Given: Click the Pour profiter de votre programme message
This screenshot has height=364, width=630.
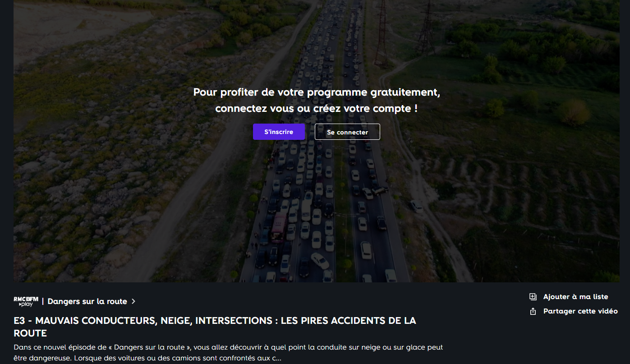Looking at the screenshot, I should point(316,92).
